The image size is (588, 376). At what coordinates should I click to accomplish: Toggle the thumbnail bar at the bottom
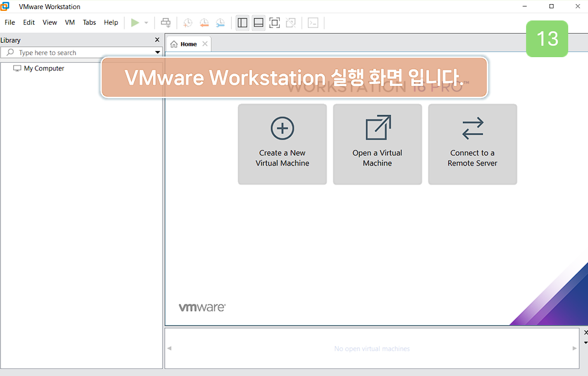point(258,22)
